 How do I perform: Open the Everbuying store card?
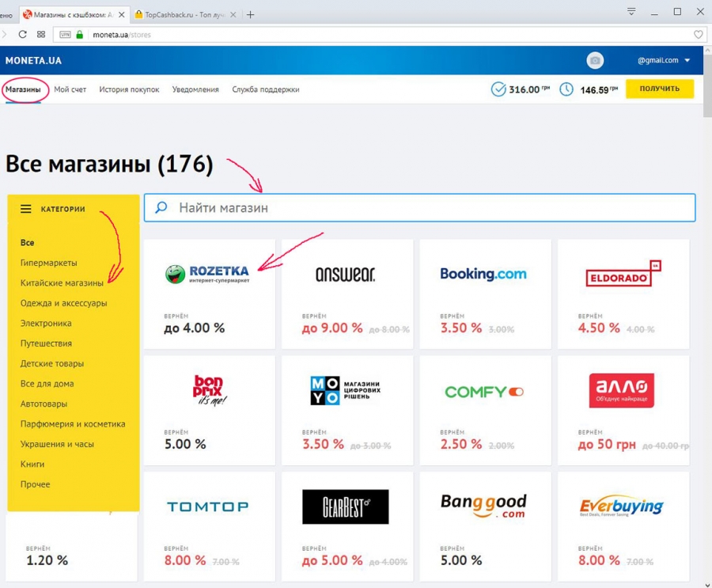click(623, 526)
